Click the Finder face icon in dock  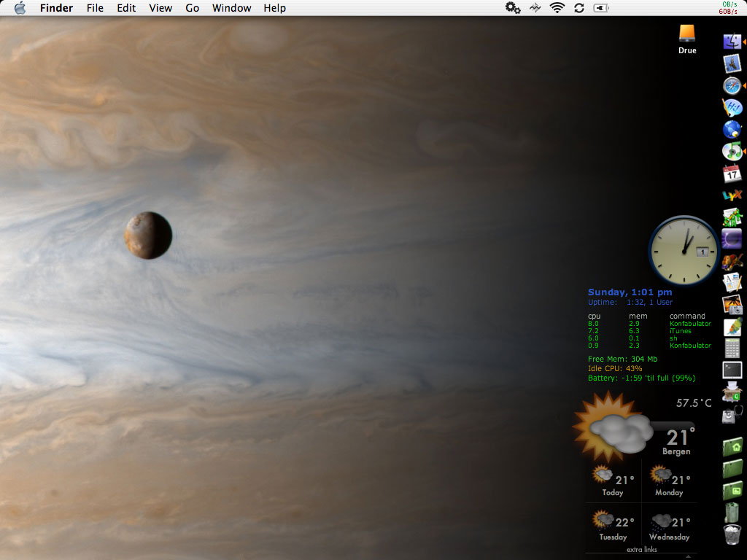(x=732, y=42)
